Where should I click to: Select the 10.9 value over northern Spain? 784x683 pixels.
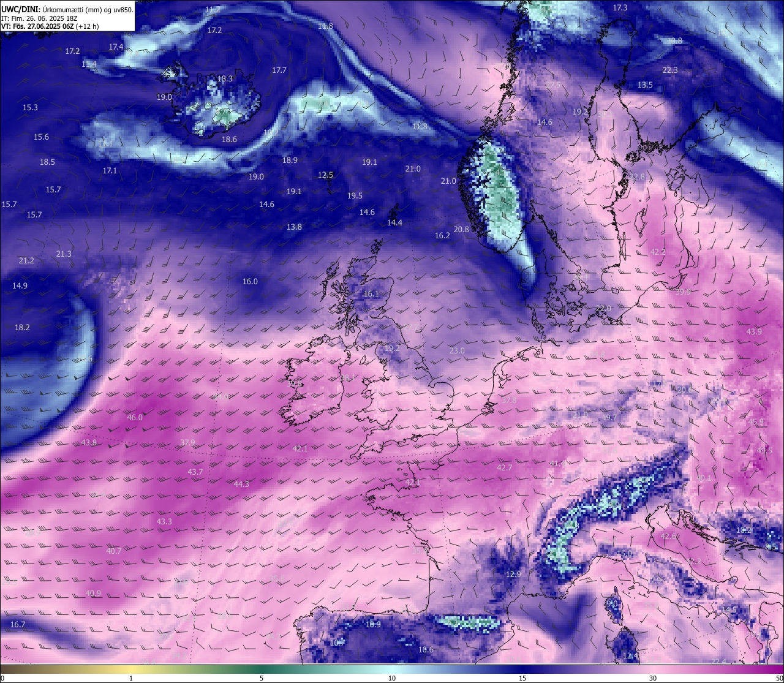tap(373, 624)
